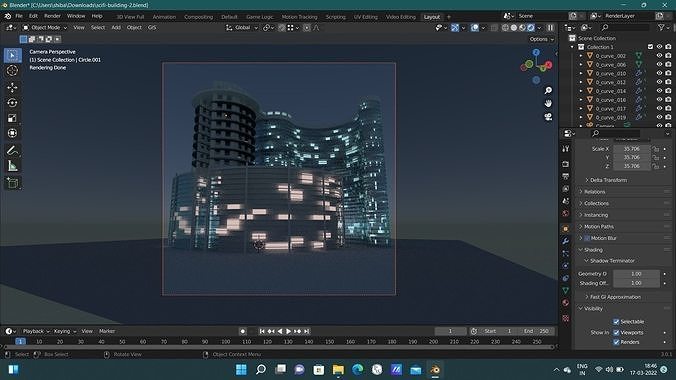Uncheck Collection 1 exclude checkbox

pos(650,47)
